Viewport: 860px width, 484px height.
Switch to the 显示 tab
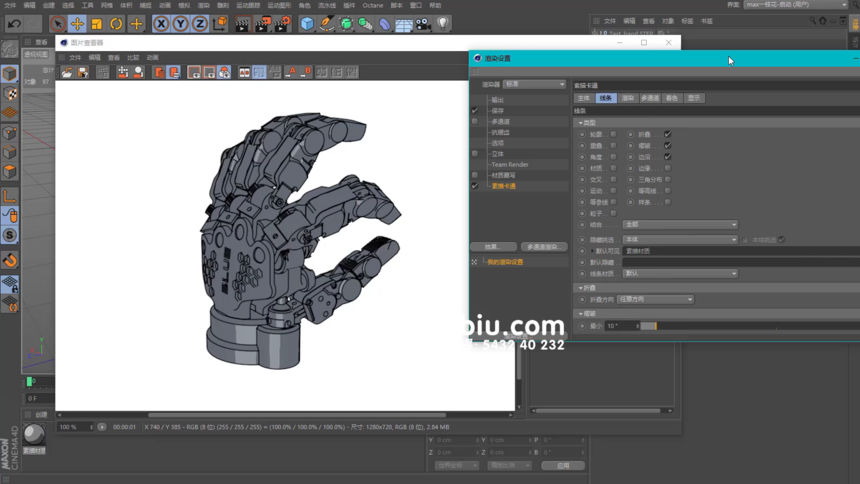click(694, 98)
